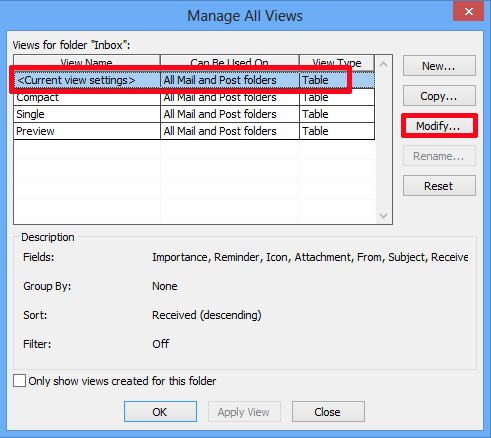This screenshot has width=491, height=438.
Task: Select the <Current view settings> row
Action: tap(194, 80)
